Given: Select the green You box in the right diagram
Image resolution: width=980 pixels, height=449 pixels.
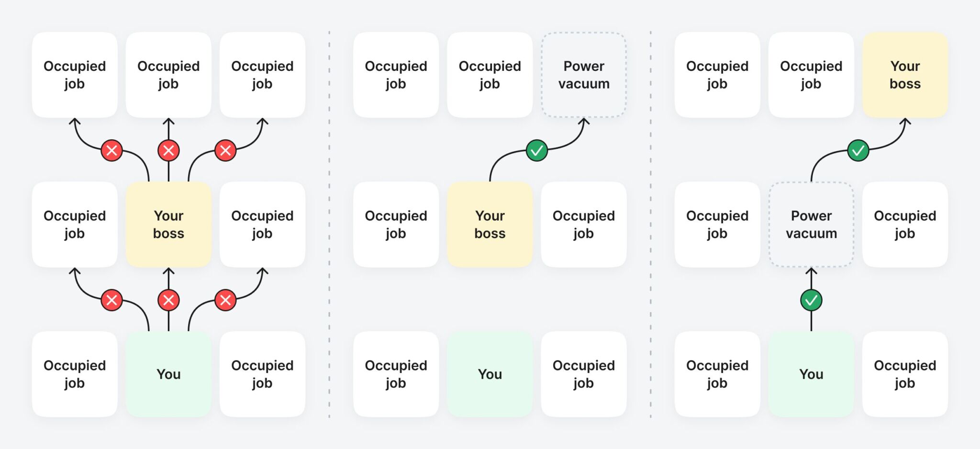Looking at the screenshot, I should (811, 374).
